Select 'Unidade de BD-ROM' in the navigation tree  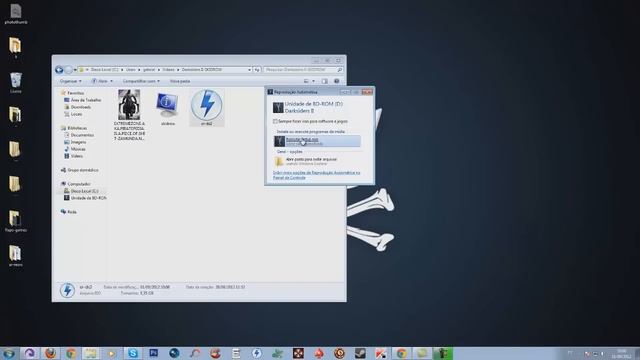pyautogui.click(x=88, y=198)
